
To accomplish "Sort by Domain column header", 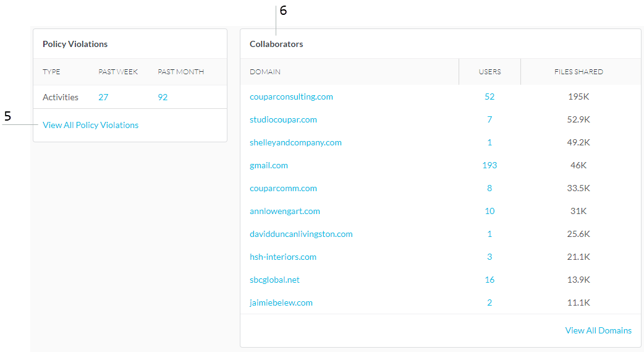I will pyautogui.click(x=265, y=72).
